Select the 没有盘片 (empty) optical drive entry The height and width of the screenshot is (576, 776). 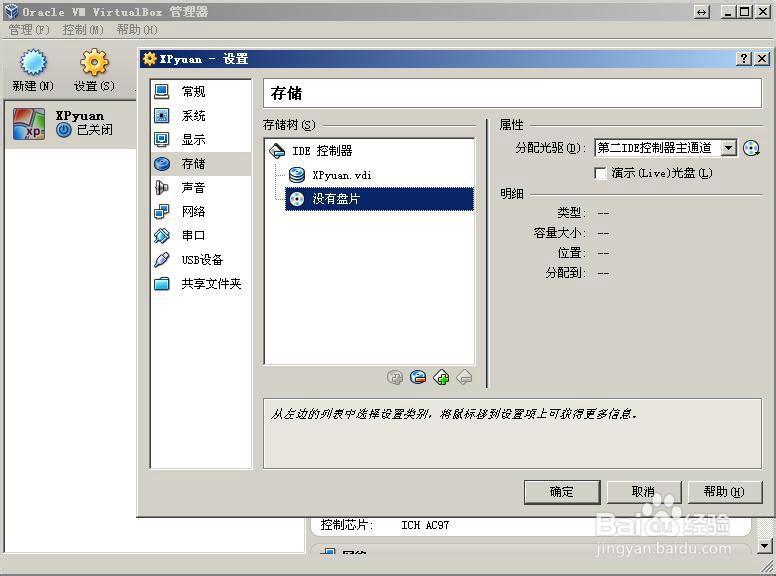379,199
